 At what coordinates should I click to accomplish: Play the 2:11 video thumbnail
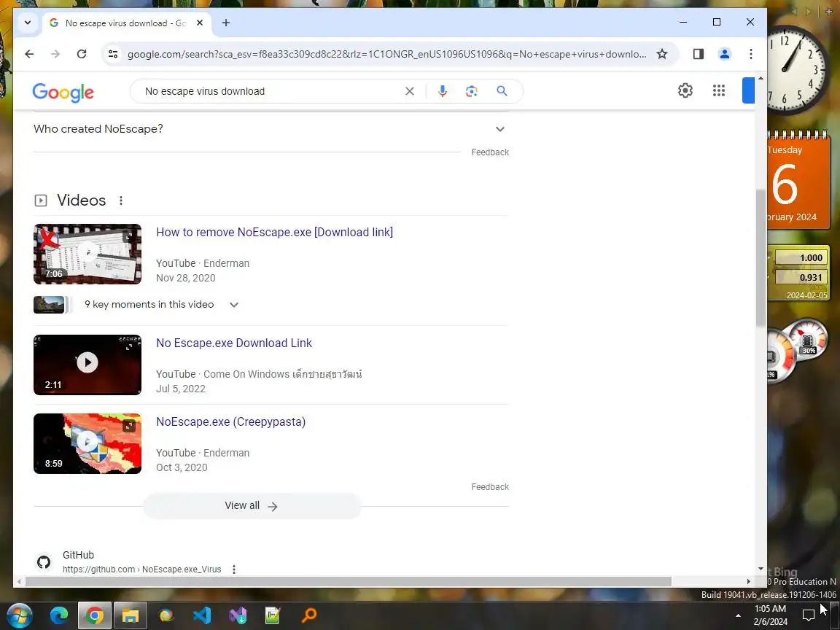coord(87,365)
